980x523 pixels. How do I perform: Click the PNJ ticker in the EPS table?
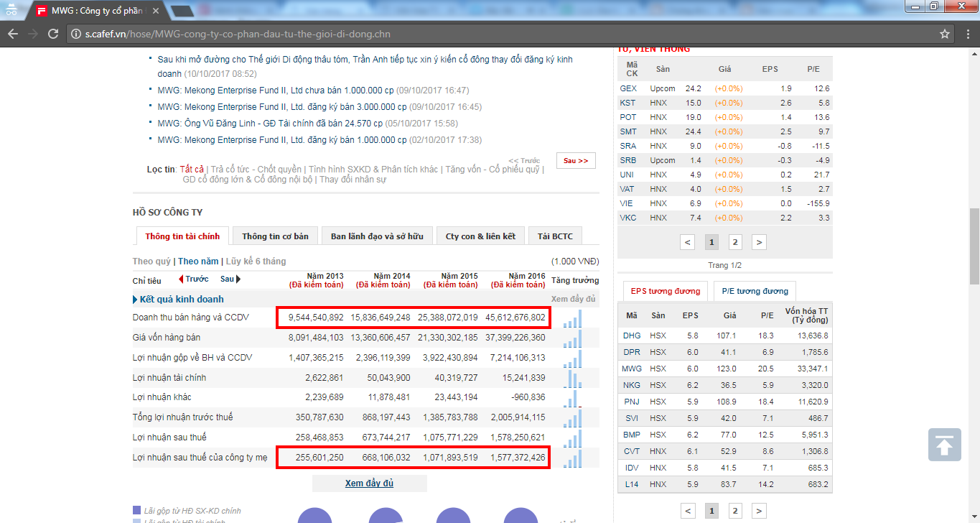pos(632,402)
